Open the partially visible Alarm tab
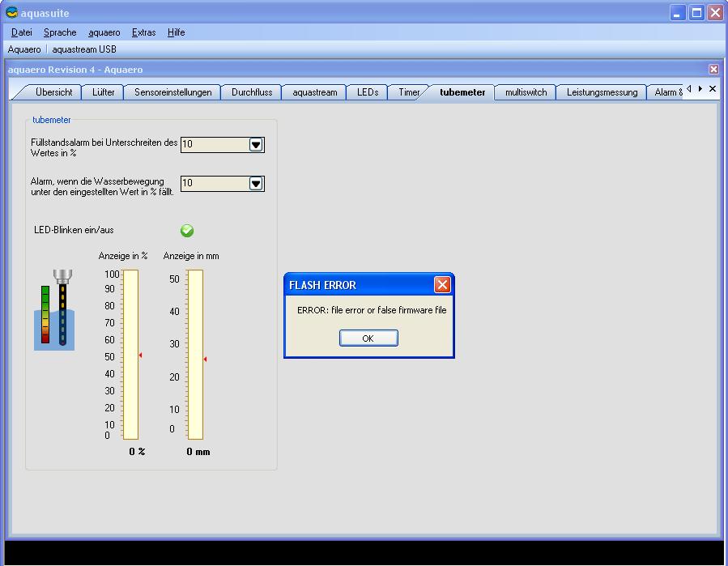This screenshot has width=728, height=566. click(667, 92)
